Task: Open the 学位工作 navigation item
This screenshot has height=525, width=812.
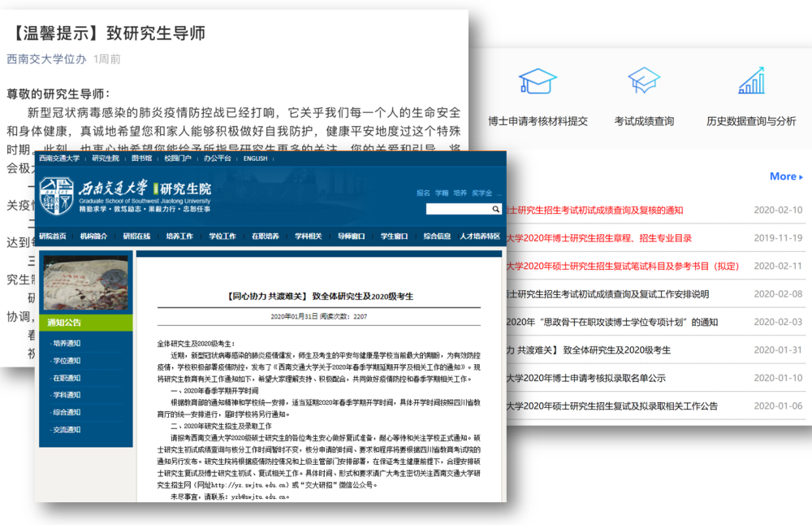Action: point(222,236)
